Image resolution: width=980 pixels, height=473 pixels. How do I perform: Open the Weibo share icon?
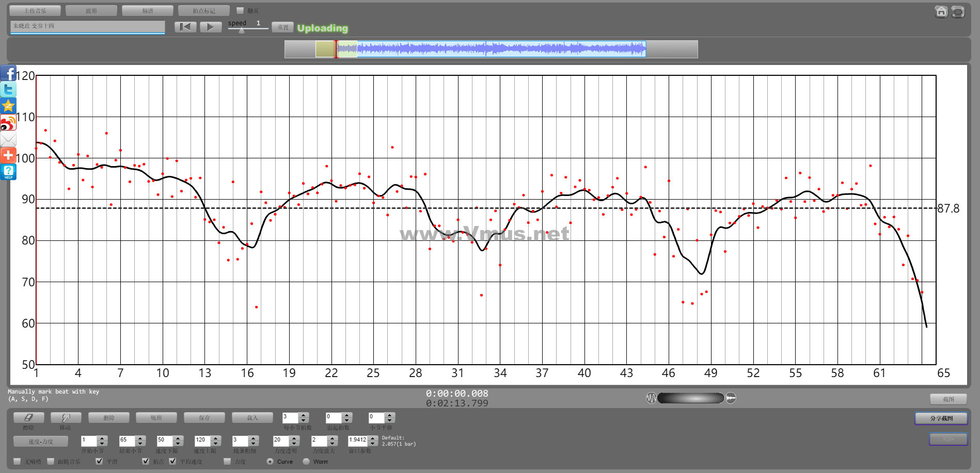click(x=8, y=123)
